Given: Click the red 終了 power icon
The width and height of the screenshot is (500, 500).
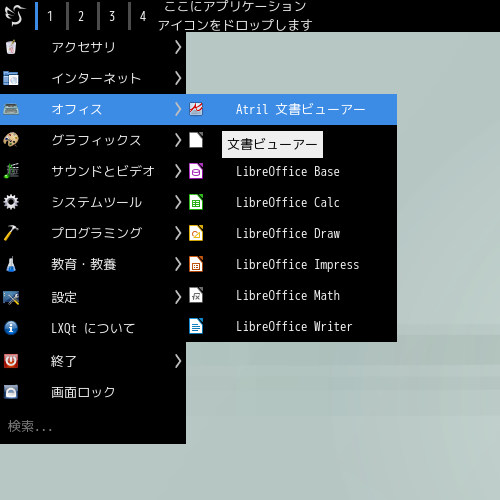Looking at the screenshot, I should tap(11, 361).
